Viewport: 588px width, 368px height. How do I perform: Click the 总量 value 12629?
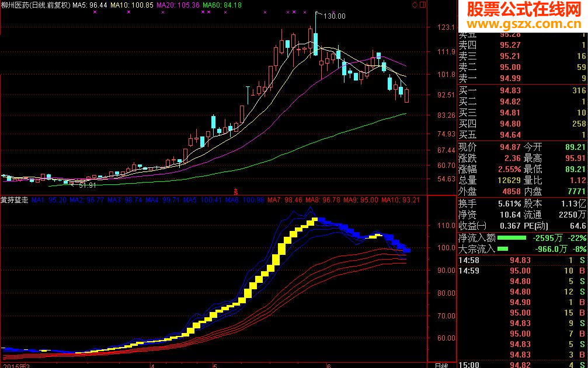point(509,180)
